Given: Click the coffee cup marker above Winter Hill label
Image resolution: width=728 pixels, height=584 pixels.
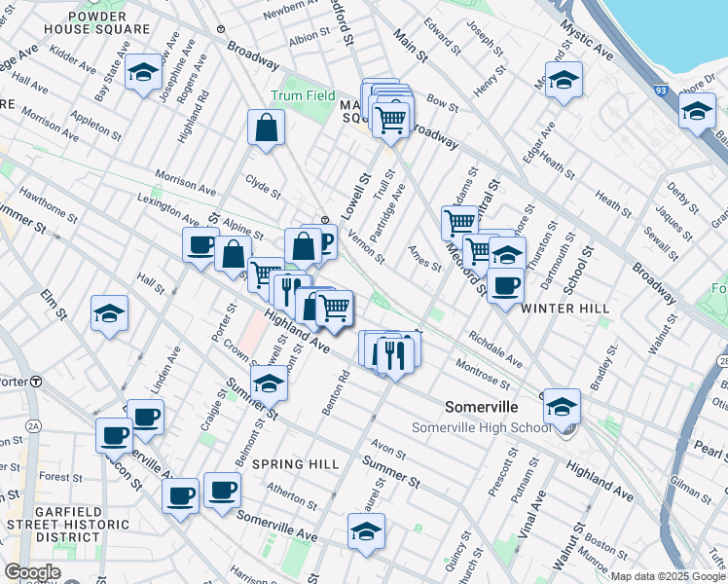Looking at the screenshot, I should click(505, 286).
